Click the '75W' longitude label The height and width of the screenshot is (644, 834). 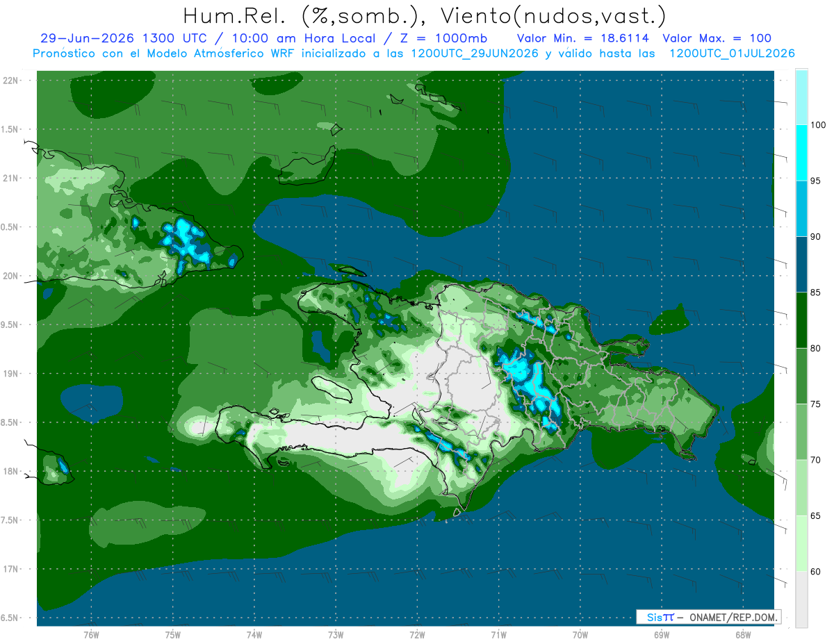pyautogui.click(x=172, y=634)
